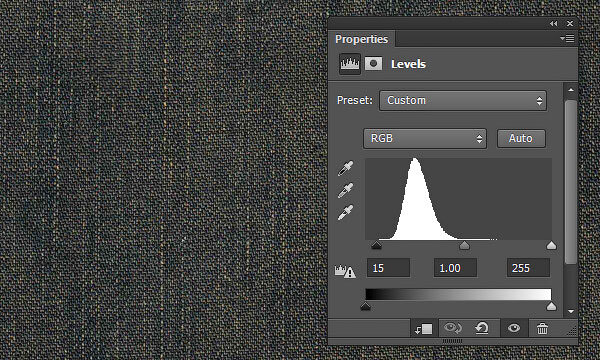The width and height of the screenshot is (600, 360).
Task: Click the output black level slider
Action: point(365,306)
